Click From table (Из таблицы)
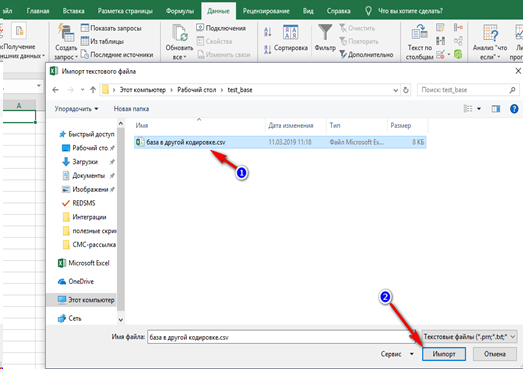Image resolution: width=523 pixels, height=369 pixels. click(102, 41)
